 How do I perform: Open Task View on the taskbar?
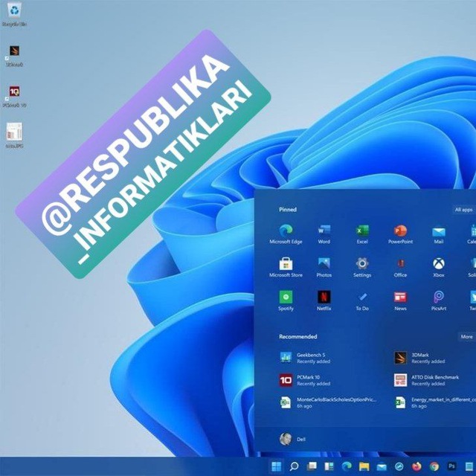coord(312,466)
